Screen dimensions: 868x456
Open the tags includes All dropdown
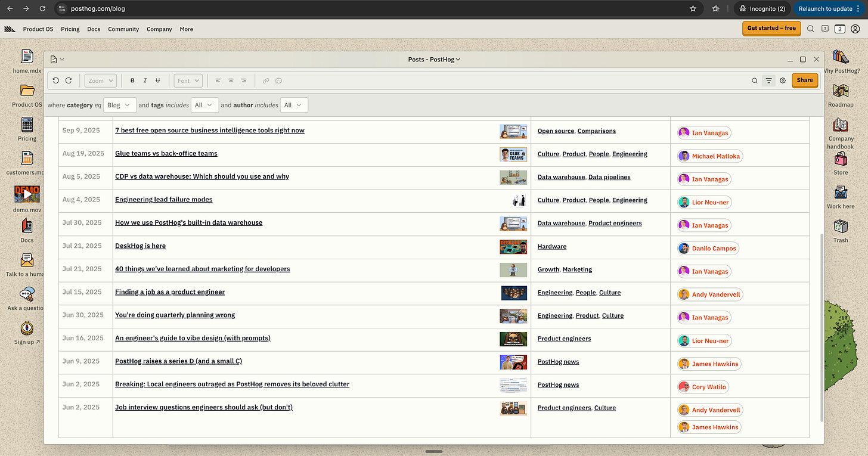coord(204,105)
